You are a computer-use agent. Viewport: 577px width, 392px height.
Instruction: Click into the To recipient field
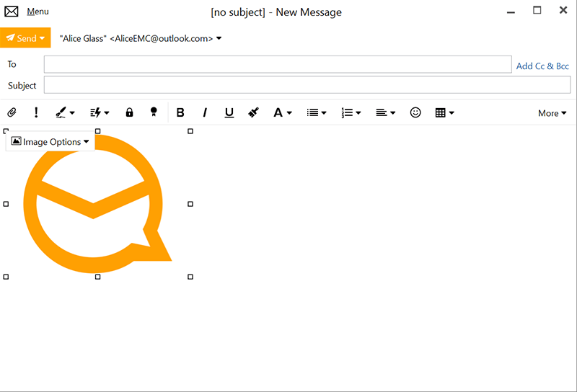point(278,64)
